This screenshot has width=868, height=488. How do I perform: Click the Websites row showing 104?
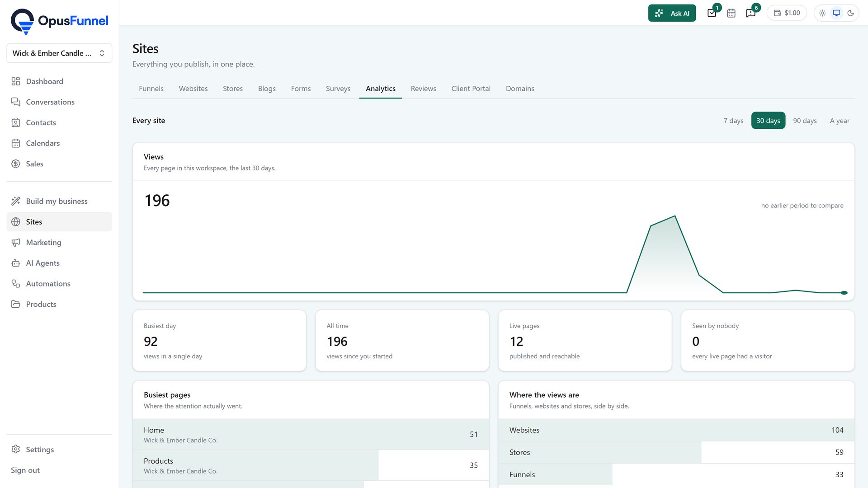point(676,430)
